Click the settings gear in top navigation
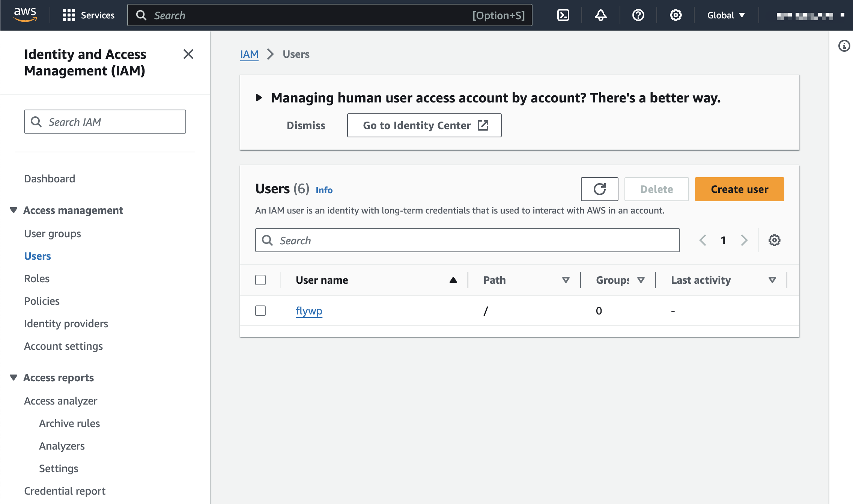The width and height of the screenshot is (853, 504). click(674, 15)
